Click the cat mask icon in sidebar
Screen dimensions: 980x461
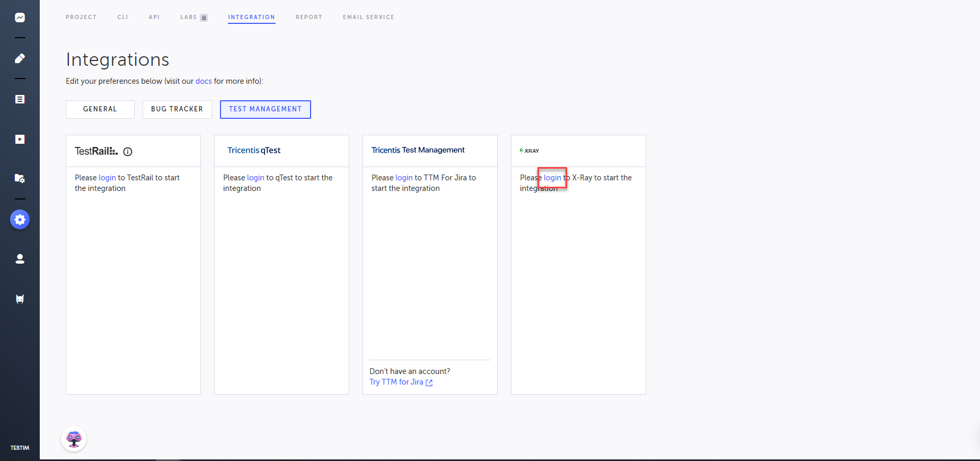pyautogui.click(x=20, y=299)
